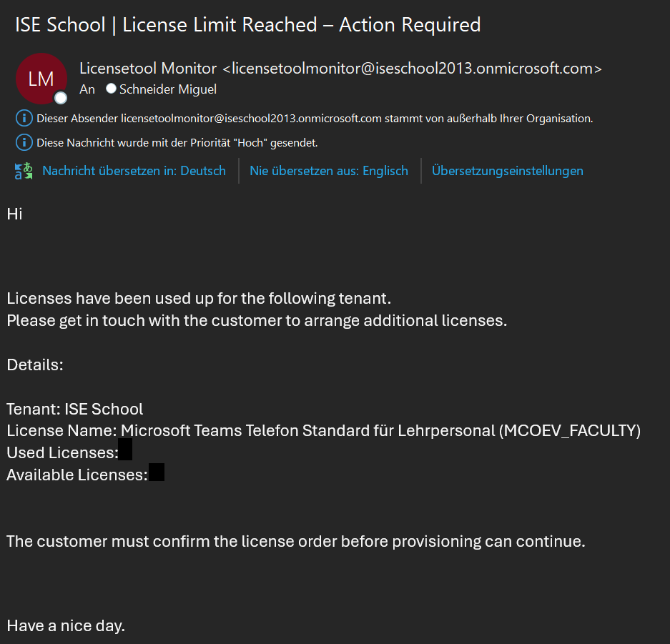Image resolution: width=670 pixels, height=644 pixels.
Task: Click the info icon beside the external sender notice
Action: pos(24,118)
